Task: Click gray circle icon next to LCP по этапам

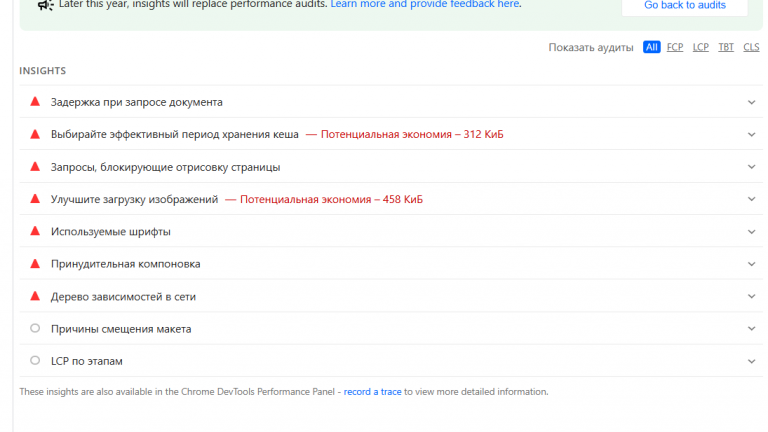Action: tap(35, 360)
